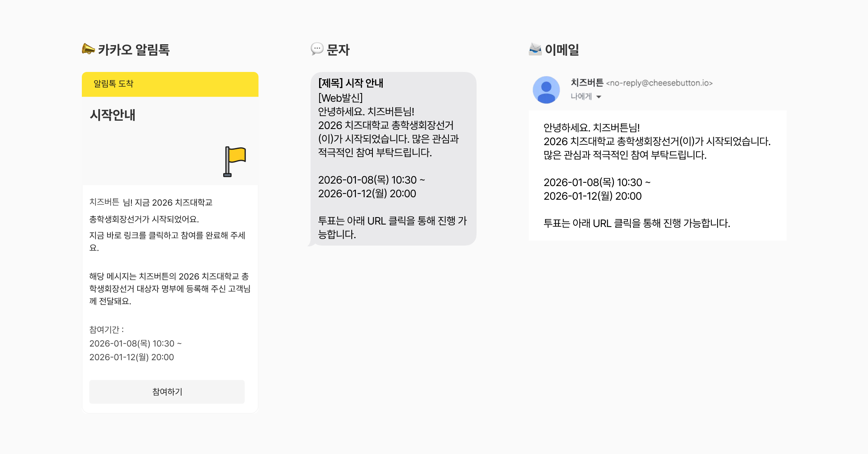This screenshot has width=868, height=454.
Task: Click the no-reply@cheesebutton.io sender address
Action: tap(659, 83)
